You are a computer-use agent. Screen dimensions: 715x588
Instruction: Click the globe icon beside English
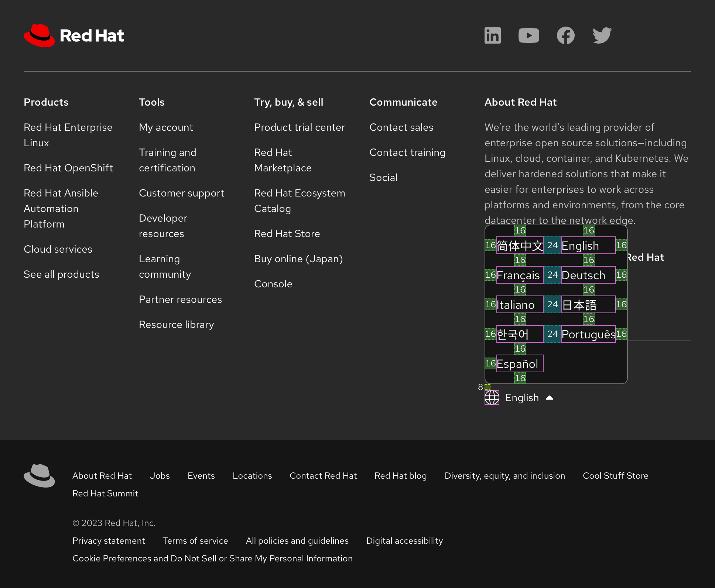(492, 398)
